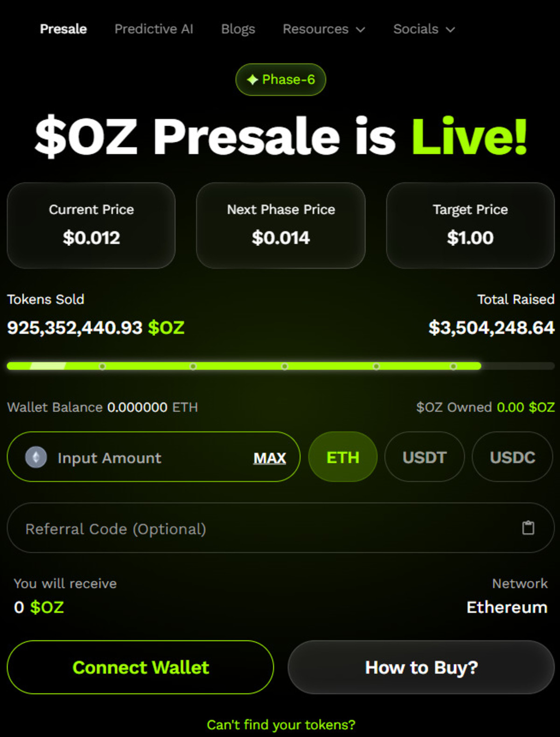Go to the Blogs page
Viewport: 560px width, 737px height.
pos(238,29)
